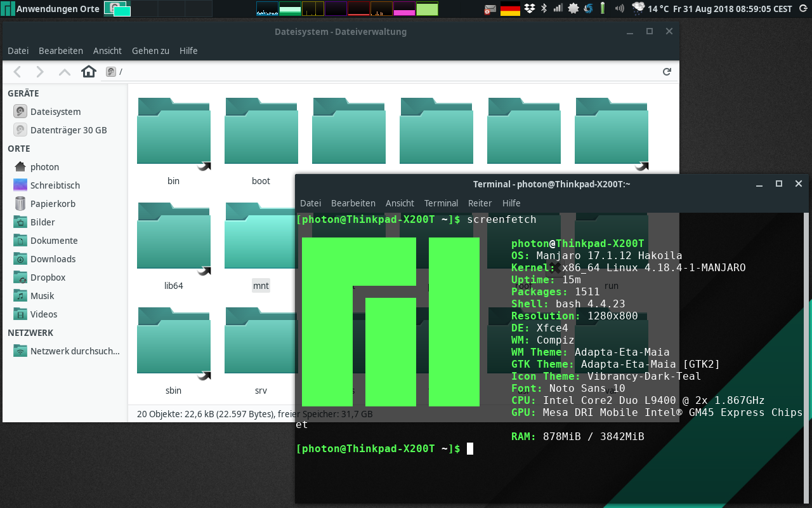Click the root path button in the location bar

coord(114,72)
